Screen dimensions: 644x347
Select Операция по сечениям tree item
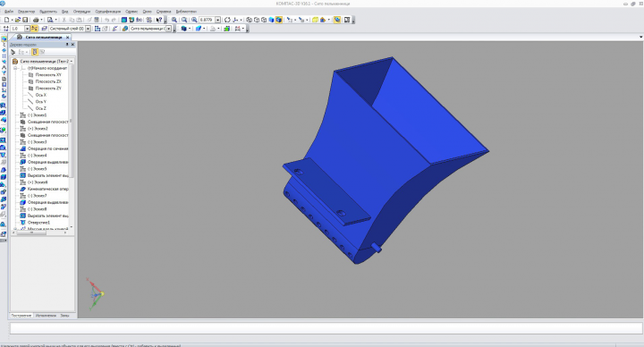pyautogui.click(x=47, y=148)
